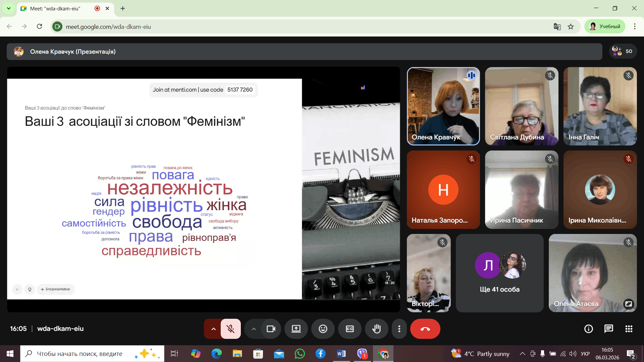Open the chat with everyone panel
644x362 pixels.
[608, 329]
